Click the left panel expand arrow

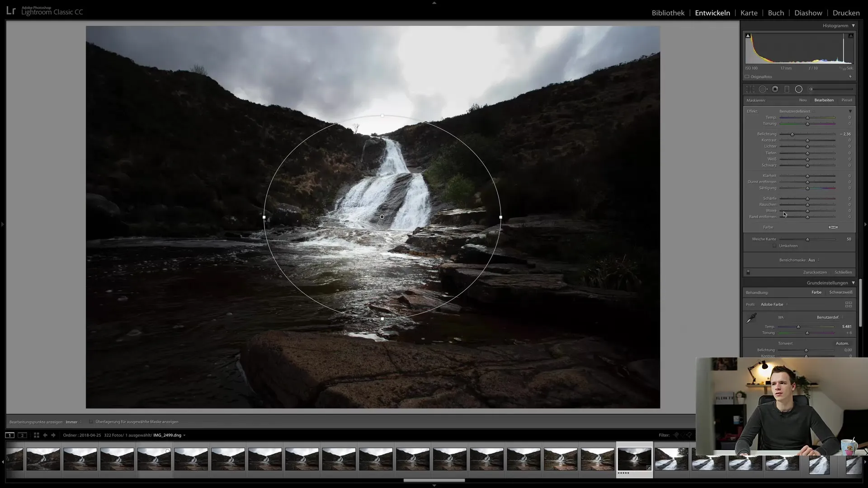2,224
